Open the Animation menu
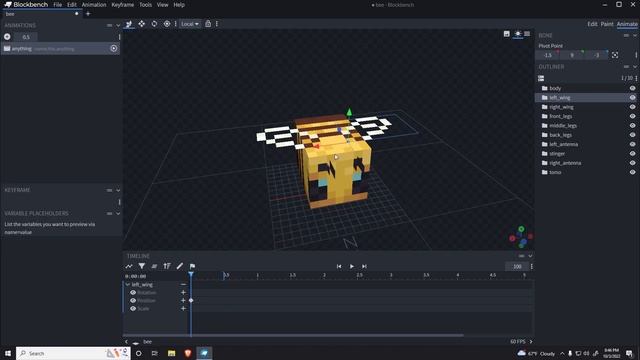640x360 pixels. click(94, 5)
